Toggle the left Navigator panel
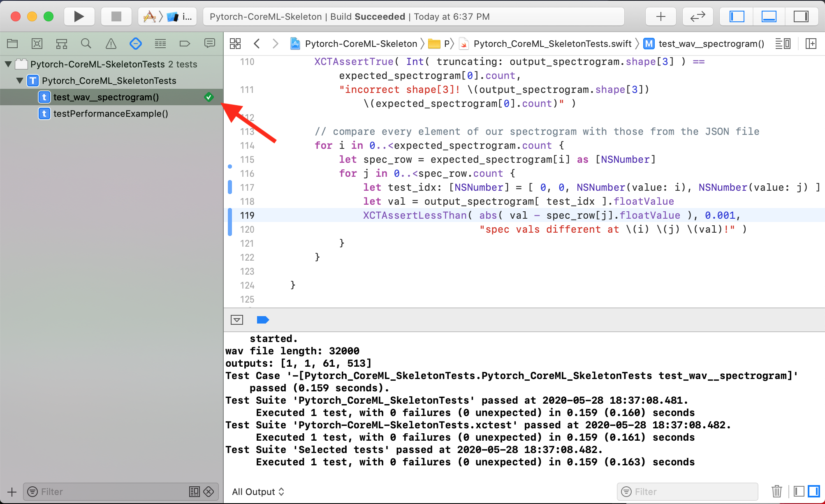 coord(737,17)
